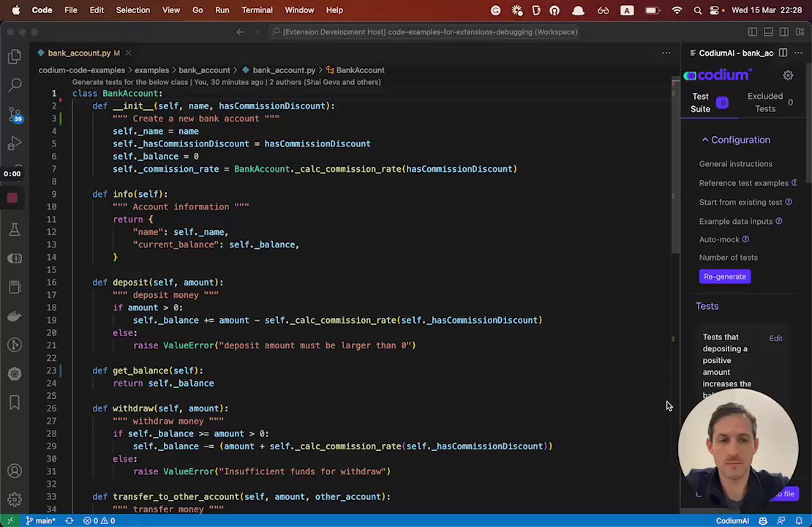Open the CodiumAI sidebar icon
This screenshot has height=527, width=812.
click(15, 258)
